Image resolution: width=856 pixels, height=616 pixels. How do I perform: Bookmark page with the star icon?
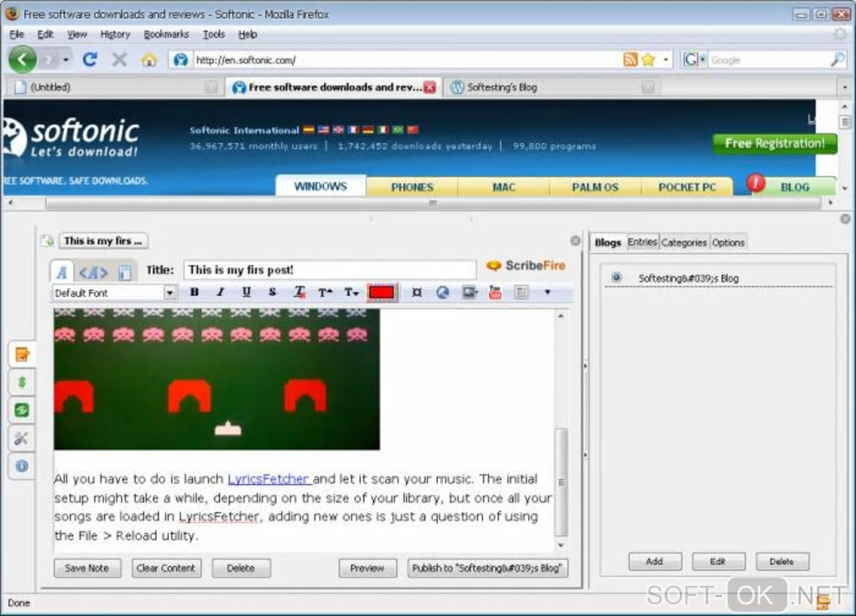648,60
